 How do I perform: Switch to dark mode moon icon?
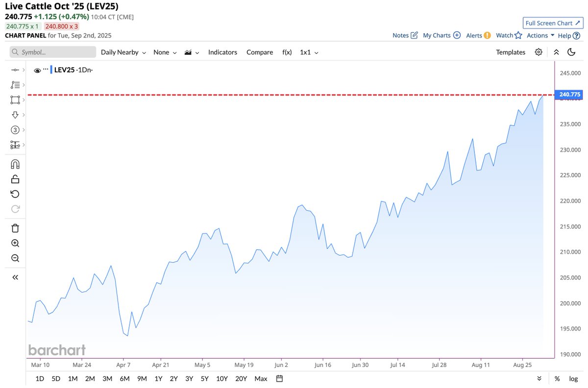pyautogui.click(x=571, y=52)
